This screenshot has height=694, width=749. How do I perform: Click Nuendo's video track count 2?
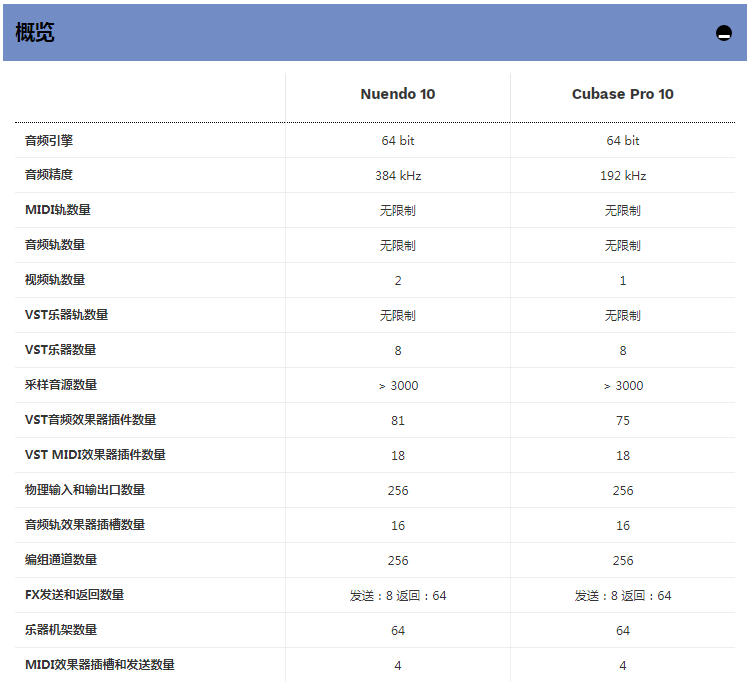pyautogui.click(x=398, y=280)
